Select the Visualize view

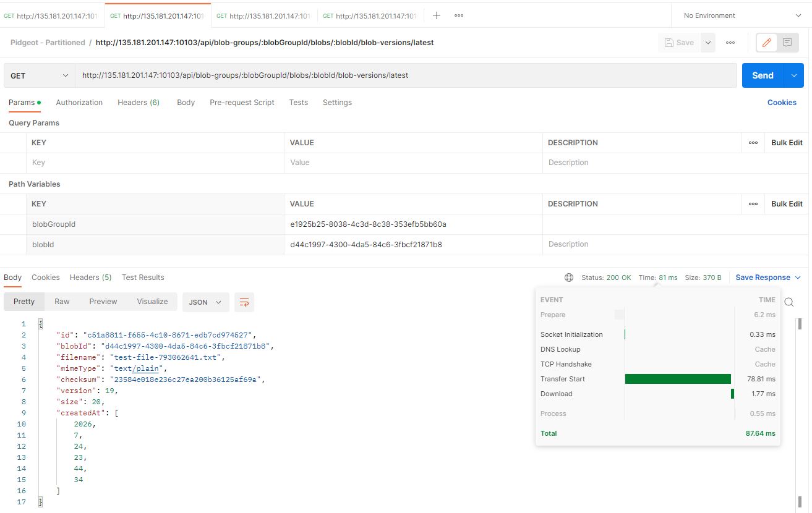coord(152,302)
